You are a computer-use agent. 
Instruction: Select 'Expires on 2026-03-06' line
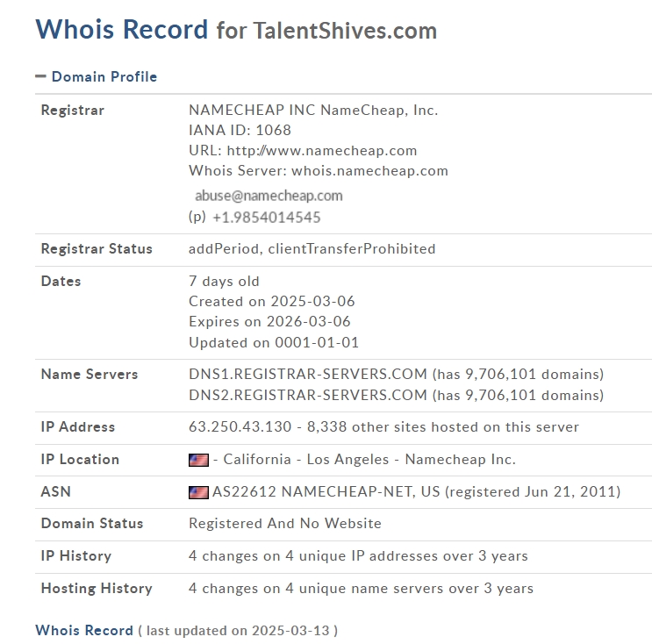tap(269, 322)
